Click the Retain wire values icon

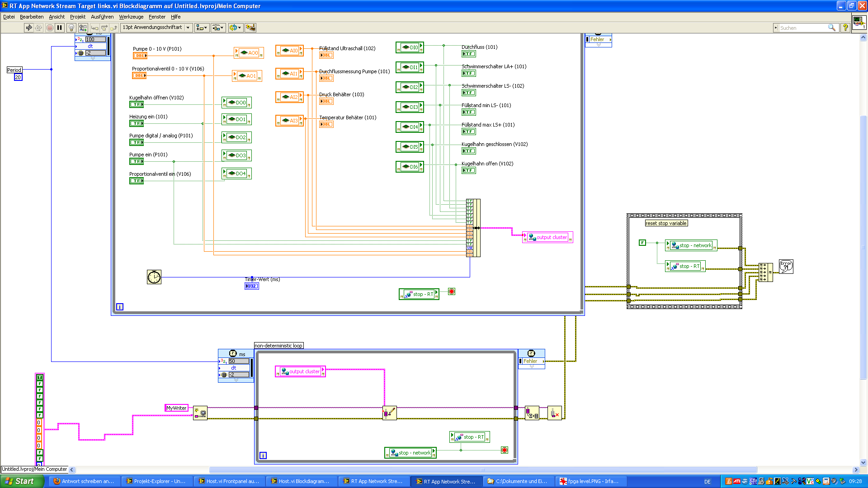point(83,28)
